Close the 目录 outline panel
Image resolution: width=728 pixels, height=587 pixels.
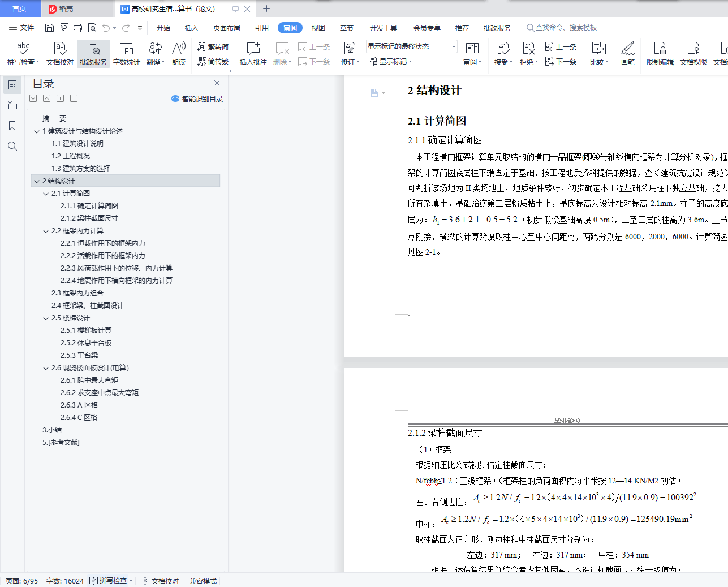click(x=217, y=83)
